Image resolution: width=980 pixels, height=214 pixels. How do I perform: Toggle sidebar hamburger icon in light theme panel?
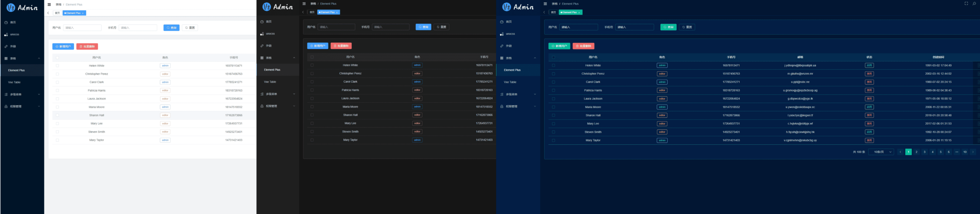(x=49, y=5)
